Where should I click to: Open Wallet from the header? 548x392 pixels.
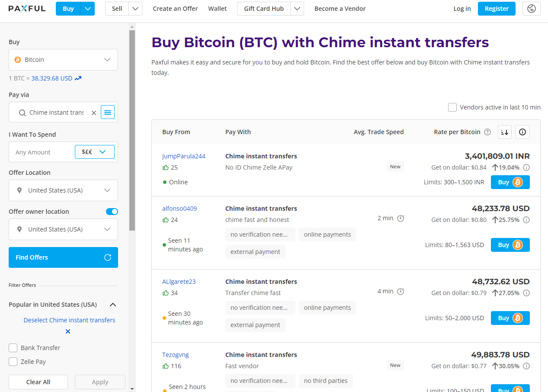(218, 9)
